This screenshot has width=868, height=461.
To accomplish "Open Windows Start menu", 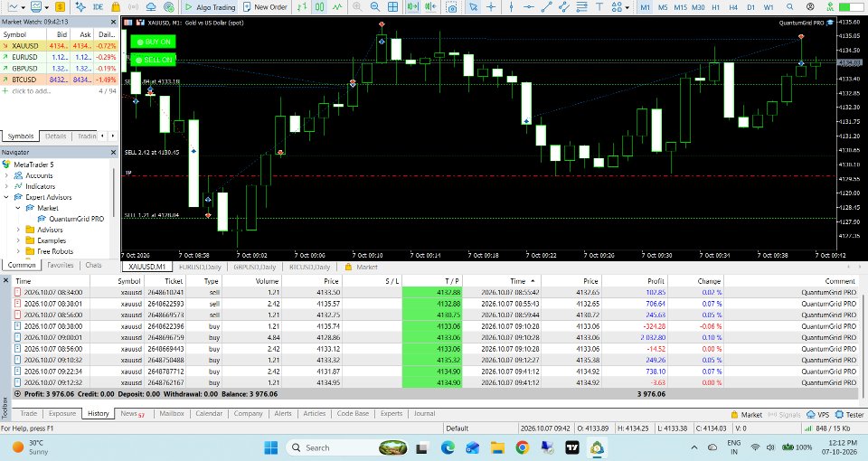I will coord(270,447).
